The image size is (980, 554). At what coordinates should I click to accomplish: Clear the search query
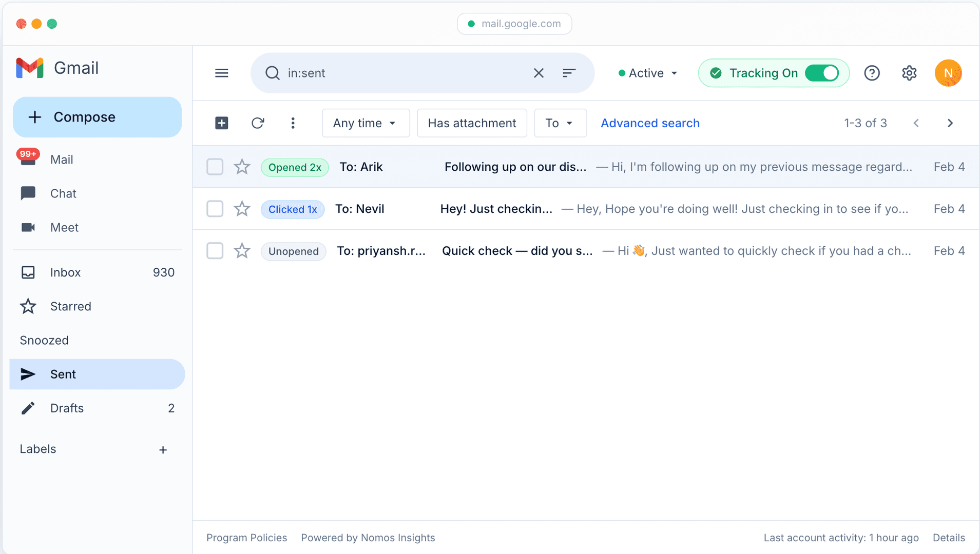coord(538,73)
